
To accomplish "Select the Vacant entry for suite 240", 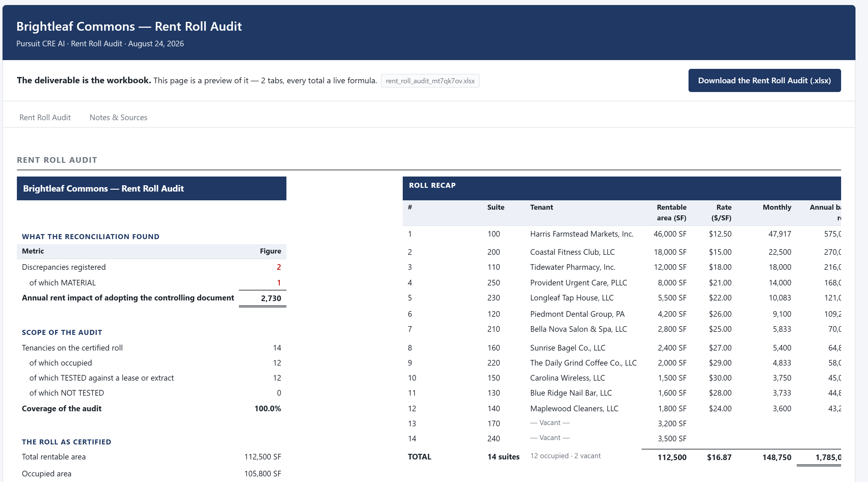I will [550, 438].
